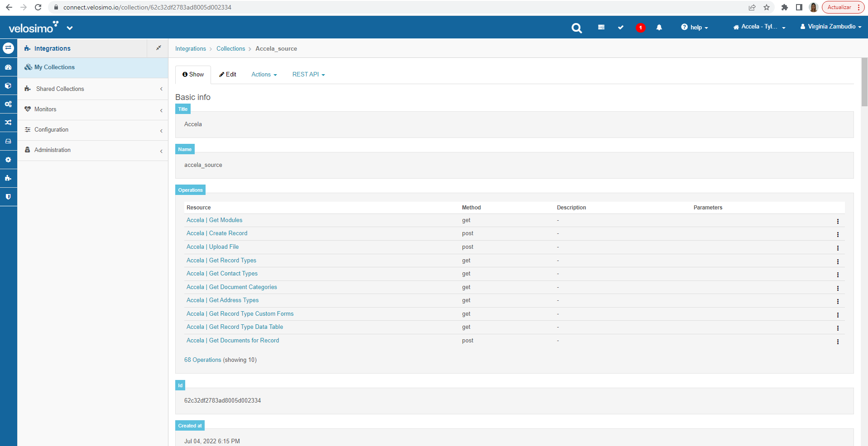Open the kebab menu for Create Record row

click(x=838, y=234)
